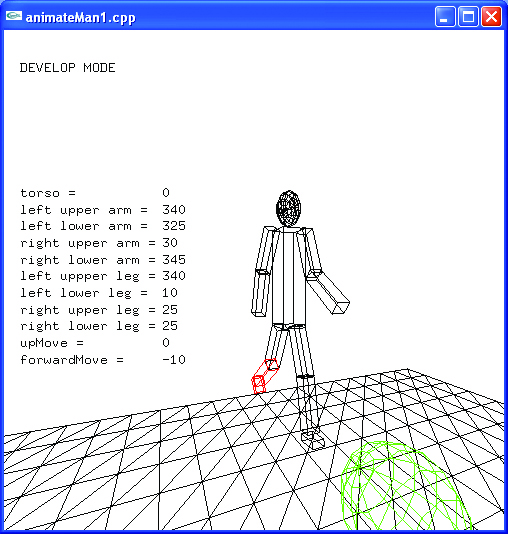Click the upMove label text
The width and height of the screenshot is (508, 534).
tap(44, 343)
